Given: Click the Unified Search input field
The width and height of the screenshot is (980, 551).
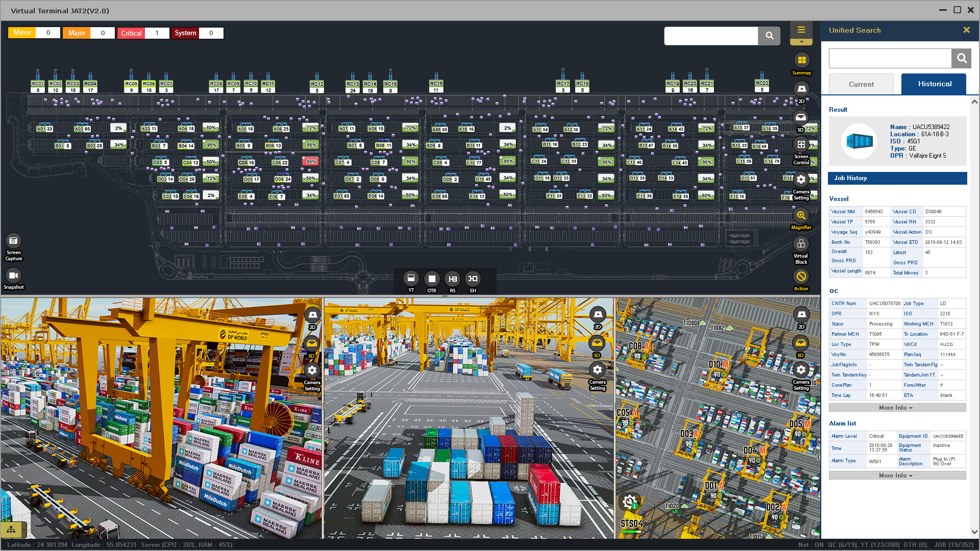Looking at the screenshot, I should pos(890,59).
